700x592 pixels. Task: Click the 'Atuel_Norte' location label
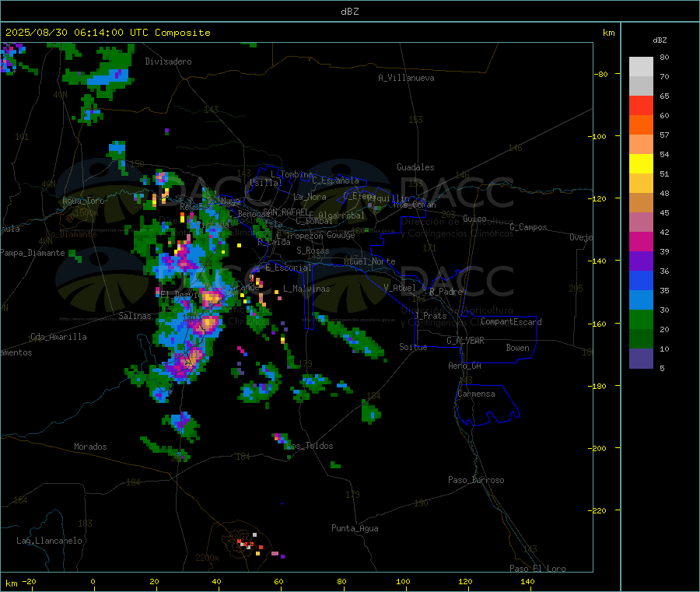pos(369,261)
